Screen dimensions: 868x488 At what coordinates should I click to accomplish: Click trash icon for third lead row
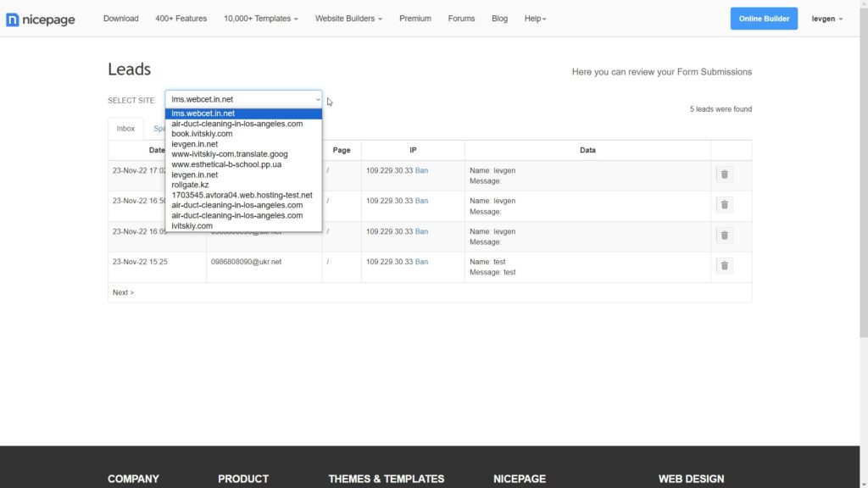(724, 236)
